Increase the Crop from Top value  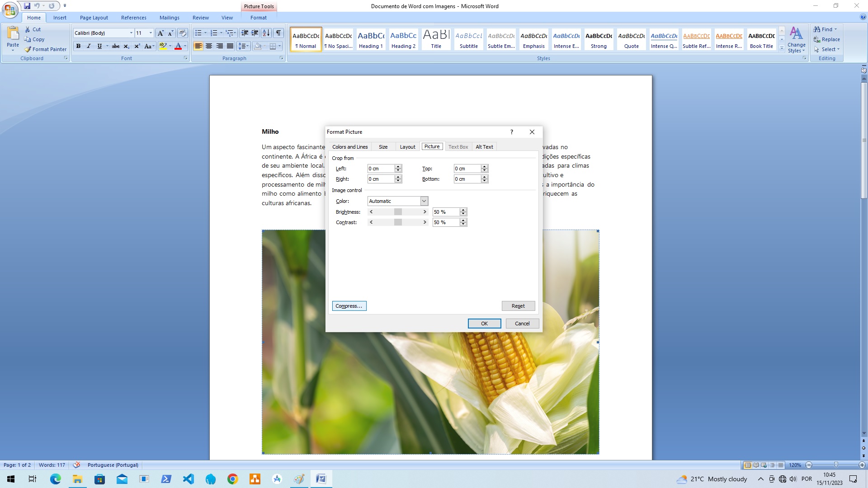[x=485, y=167]
